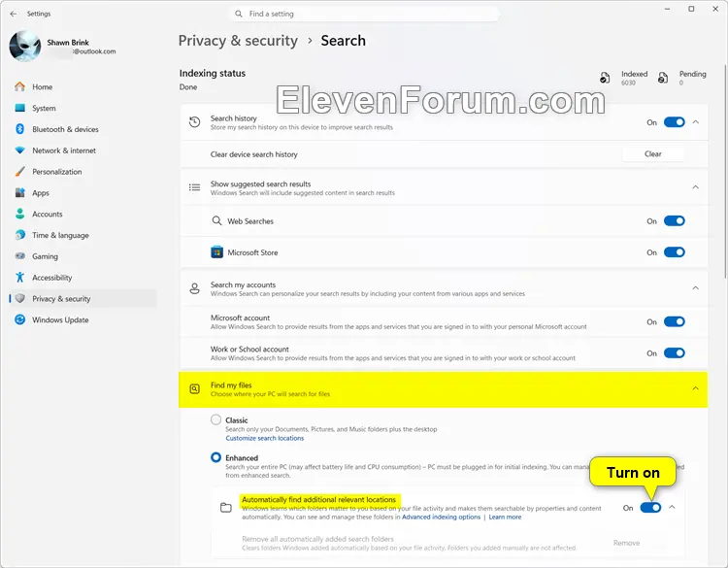Click the Indexing status heading

pos(213,74)
